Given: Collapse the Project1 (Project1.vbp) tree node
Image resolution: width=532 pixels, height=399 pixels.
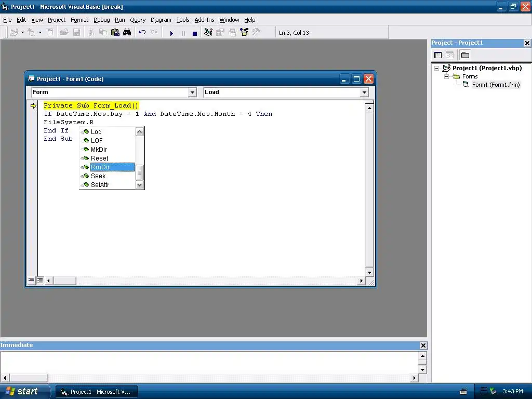Looking at the screenshot, I should (x=437, y=68).
